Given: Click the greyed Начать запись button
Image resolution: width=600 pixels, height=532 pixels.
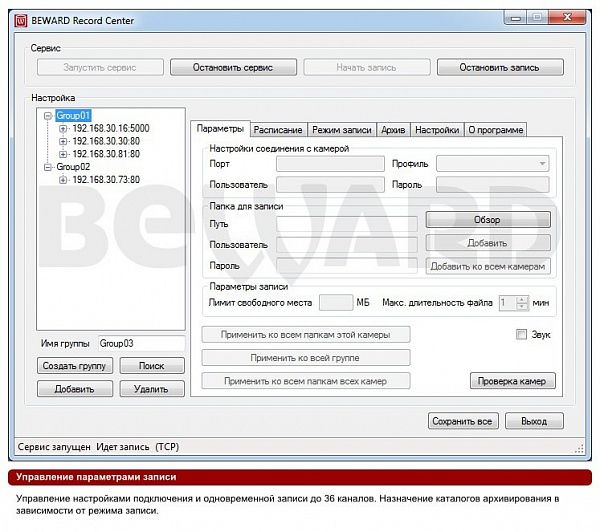Looking at the screenshot, I should tap(367, 67).
